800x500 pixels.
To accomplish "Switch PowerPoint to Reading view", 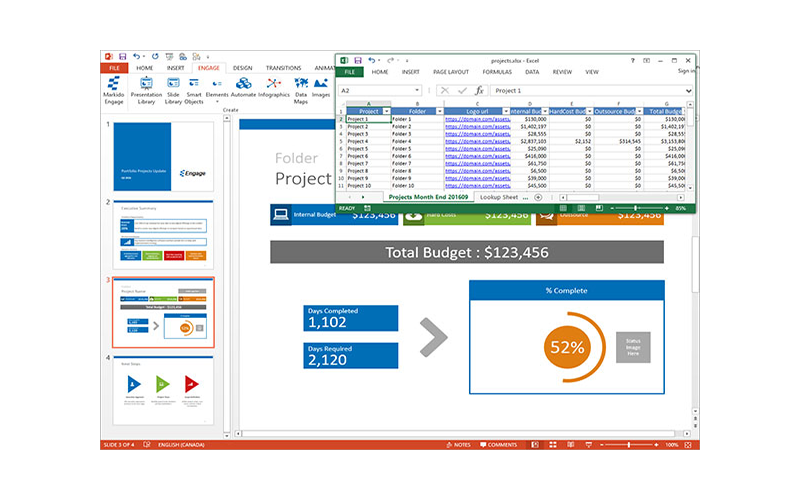I will 570,445.
